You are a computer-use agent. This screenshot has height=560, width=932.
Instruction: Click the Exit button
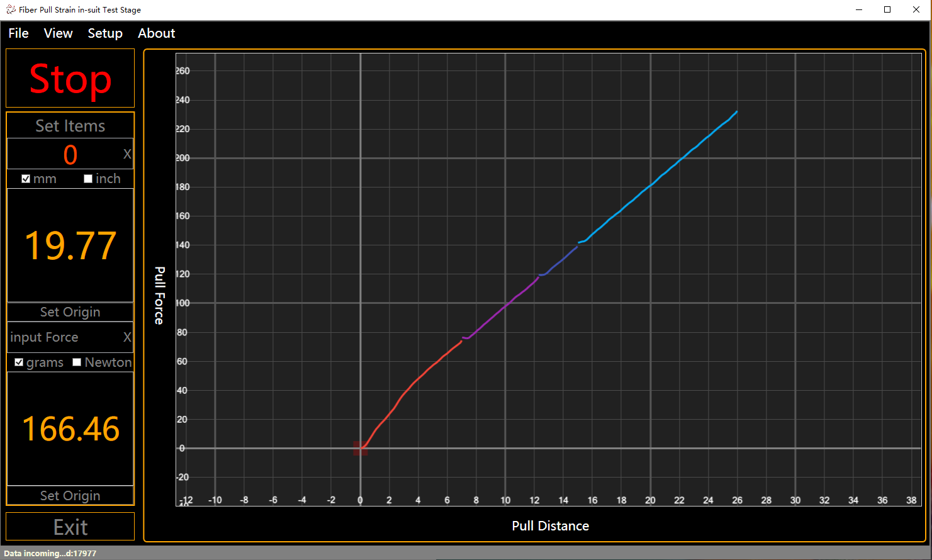[70, 527]
